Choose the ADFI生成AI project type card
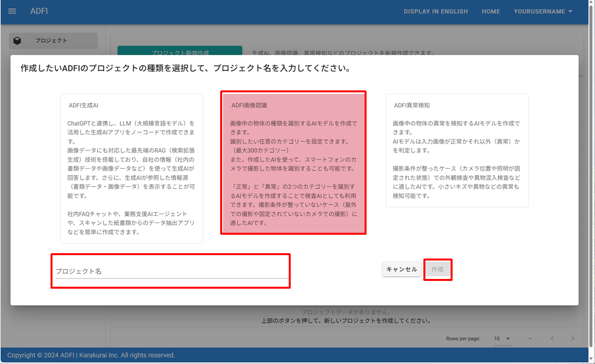The height and width of the screenshot is (364, 595). [x=132, y=168]
